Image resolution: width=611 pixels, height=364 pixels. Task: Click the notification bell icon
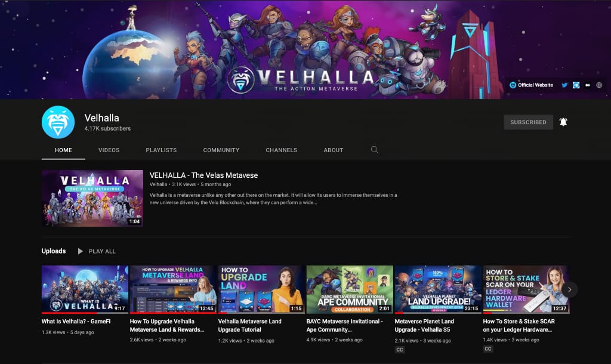[x=563, y=122]
